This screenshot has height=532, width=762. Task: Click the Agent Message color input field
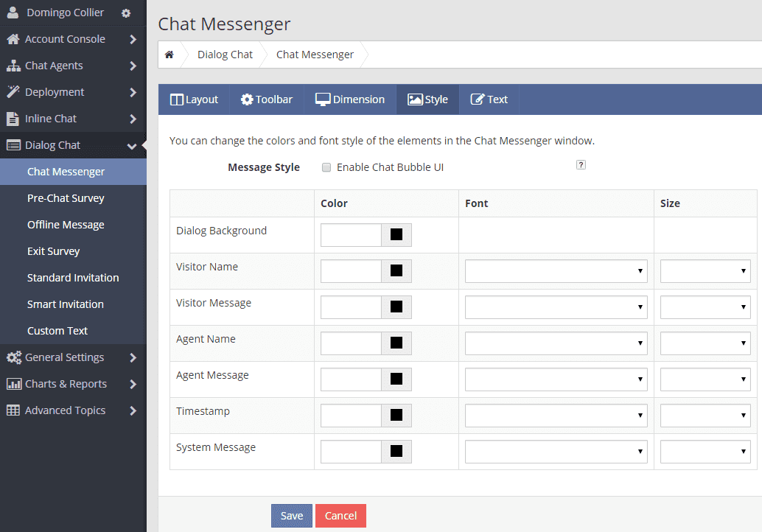[x=351, y=379]
